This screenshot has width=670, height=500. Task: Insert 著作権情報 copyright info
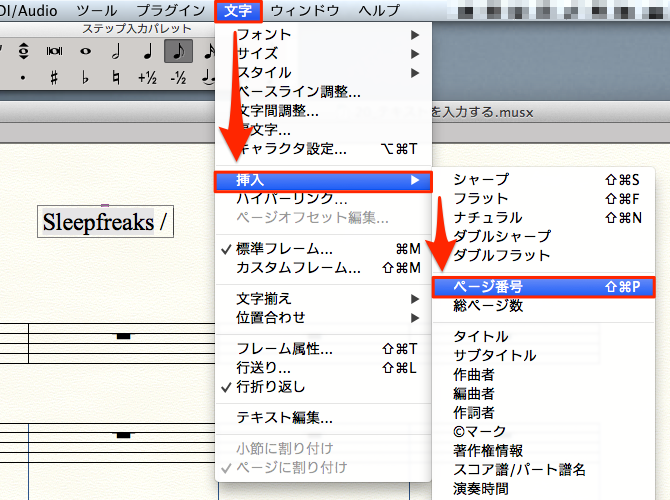(x=543, y=450)
